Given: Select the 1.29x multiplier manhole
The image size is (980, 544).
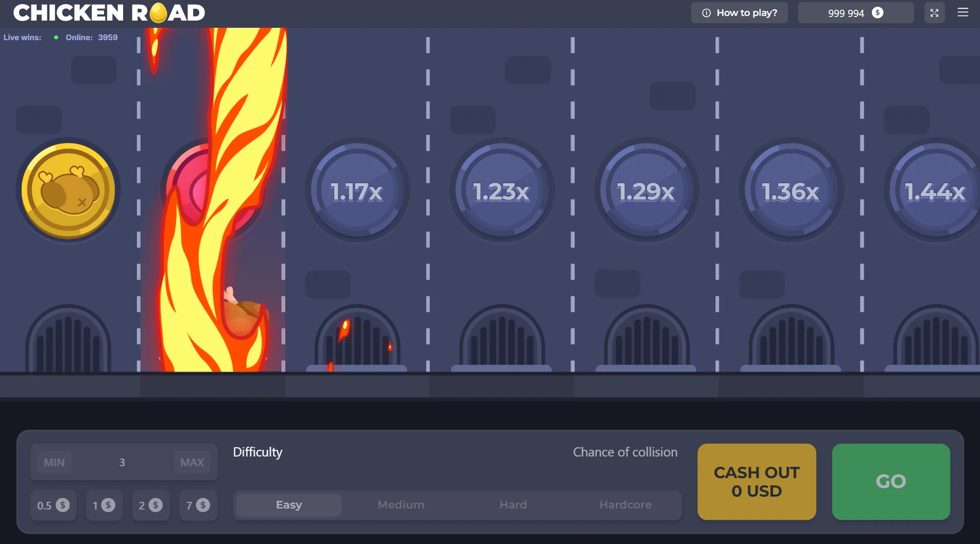Looking at the screenshot, I should [x=646, y=190].
